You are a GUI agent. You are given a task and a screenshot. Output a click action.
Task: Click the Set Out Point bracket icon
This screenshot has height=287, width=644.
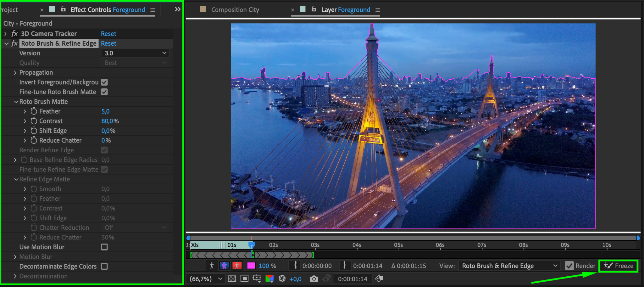pos(344,266)
